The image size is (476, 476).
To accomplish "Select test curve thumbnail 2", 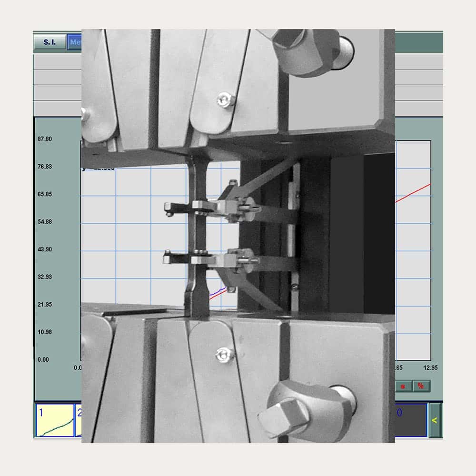I will tap(79, 420).
